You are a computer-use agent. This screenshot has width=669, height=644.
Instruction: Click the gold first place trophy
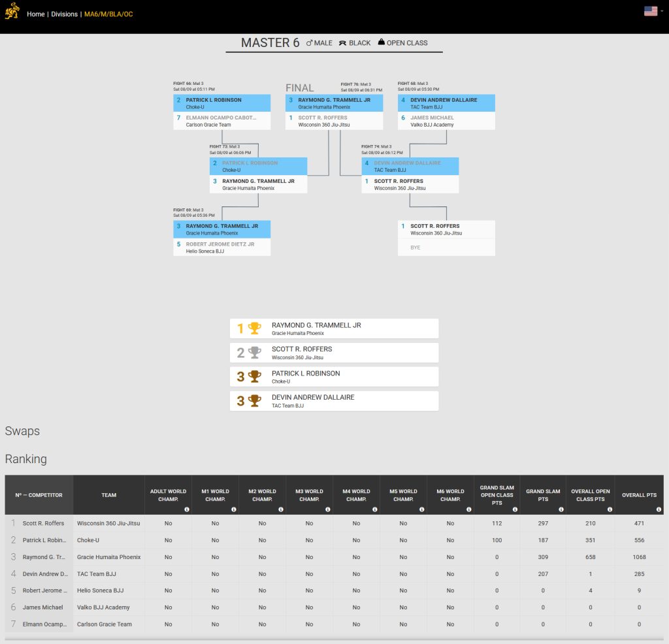coord(255,328)
